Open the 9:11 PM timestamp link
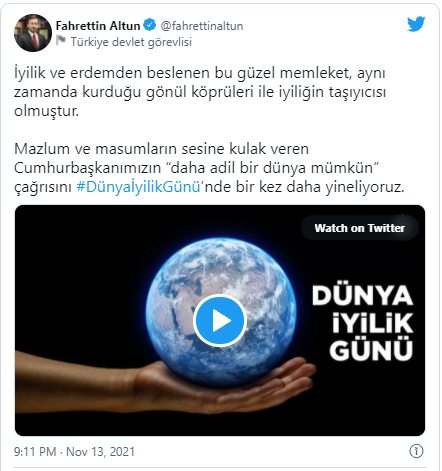 [35, 452]
